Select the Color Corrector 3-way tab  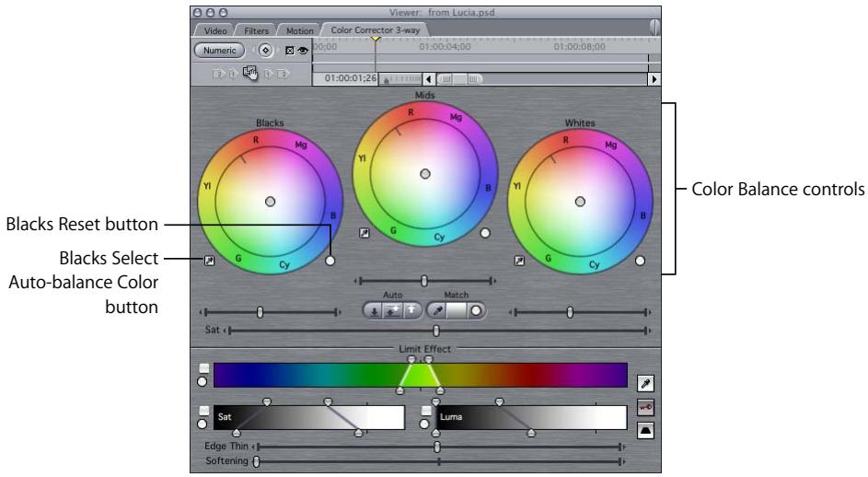(376, 29)
